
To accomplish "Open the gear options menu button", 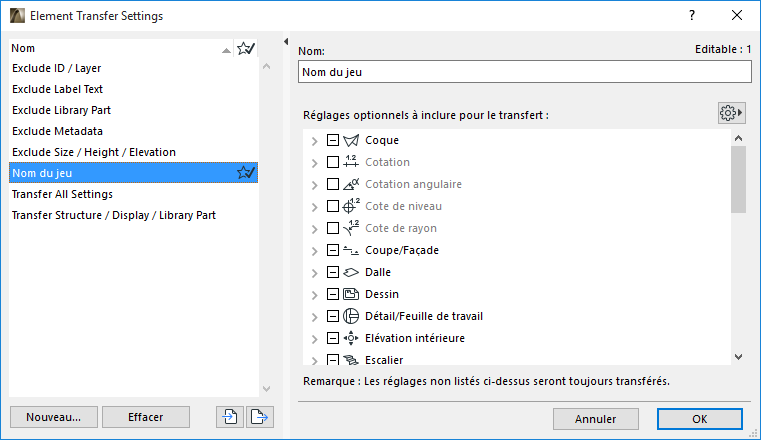I will click(x=732, y=113).
